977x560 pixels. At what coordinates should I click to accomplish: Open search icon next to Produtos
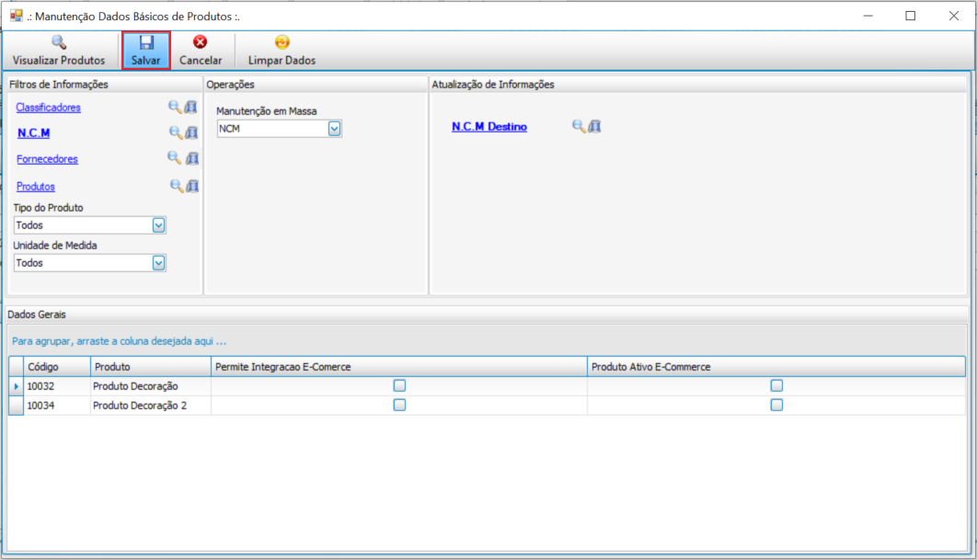(x=177, y=186)
